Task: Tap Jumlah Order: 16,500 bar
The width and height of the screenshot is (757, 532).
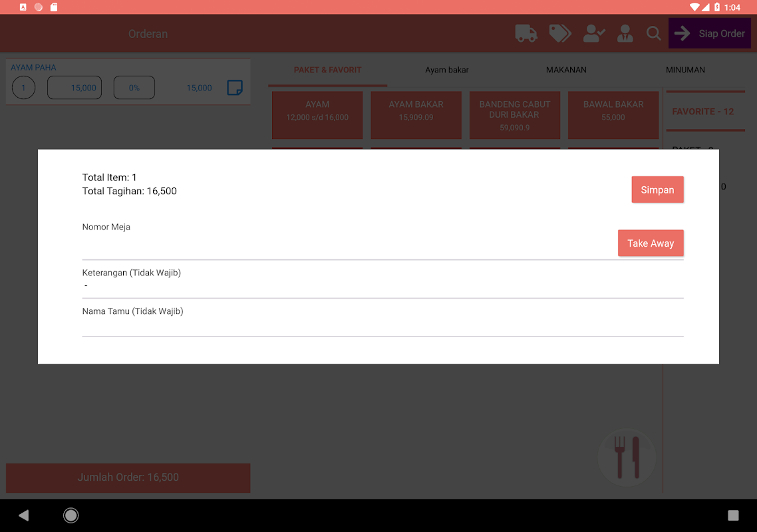Action: 128,477
